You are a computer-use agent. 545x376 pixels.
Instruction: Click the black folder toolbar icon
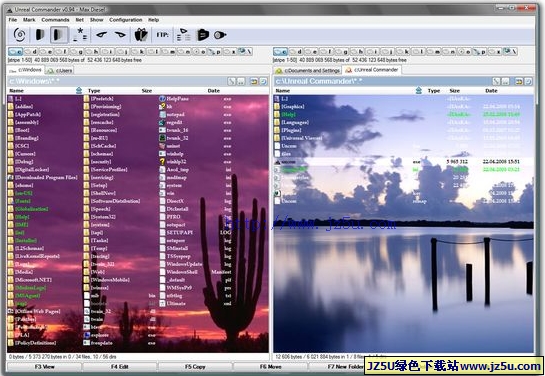(203, 35)
